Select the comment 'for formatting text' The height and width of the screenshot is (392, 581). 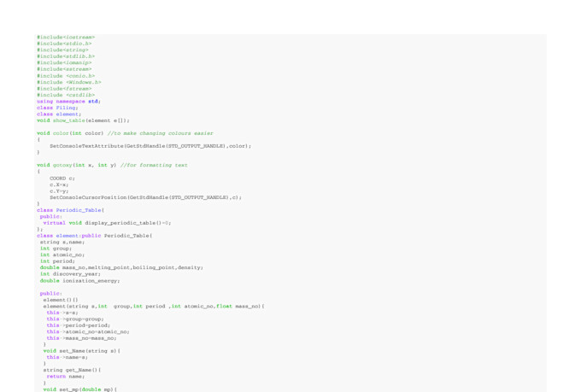point(154,165)
